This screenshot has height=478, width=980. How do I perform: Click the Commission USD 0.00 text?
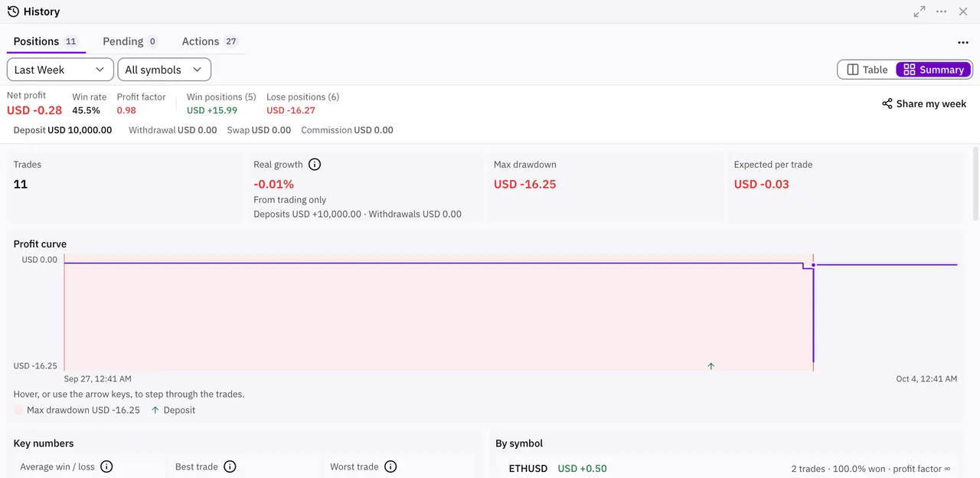(347, 130)
